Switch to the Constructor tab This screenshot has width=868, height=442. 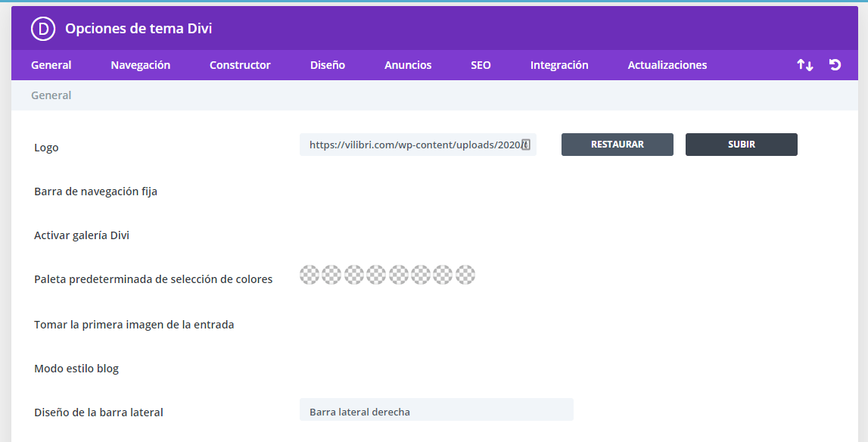click(240, 65)
